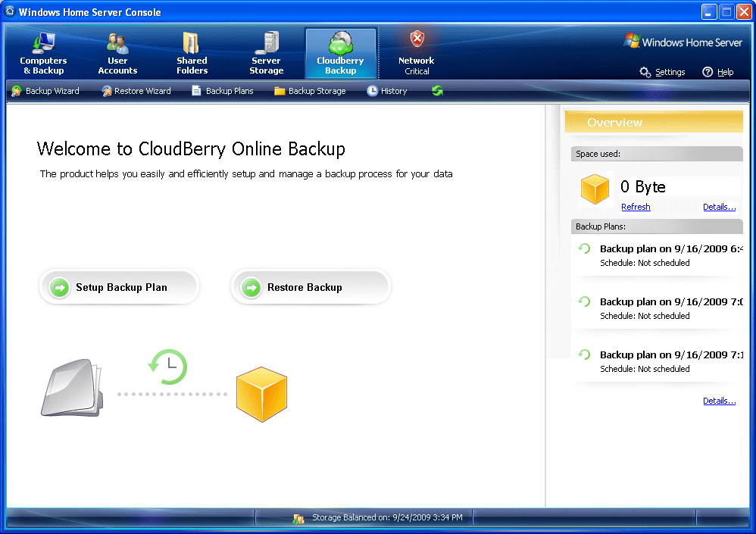Open the Help menu
The image size is (756, 534).
click(718, 72)
